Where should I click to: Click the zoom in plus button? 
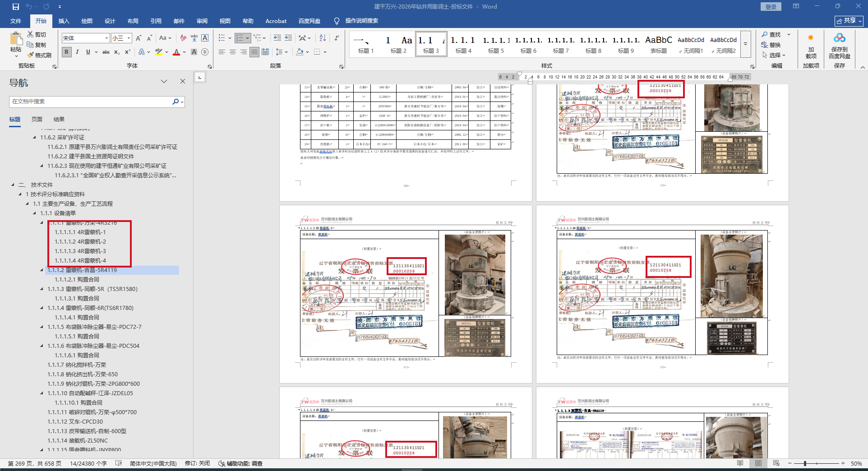pyautogui.click(x=843, y=463)
